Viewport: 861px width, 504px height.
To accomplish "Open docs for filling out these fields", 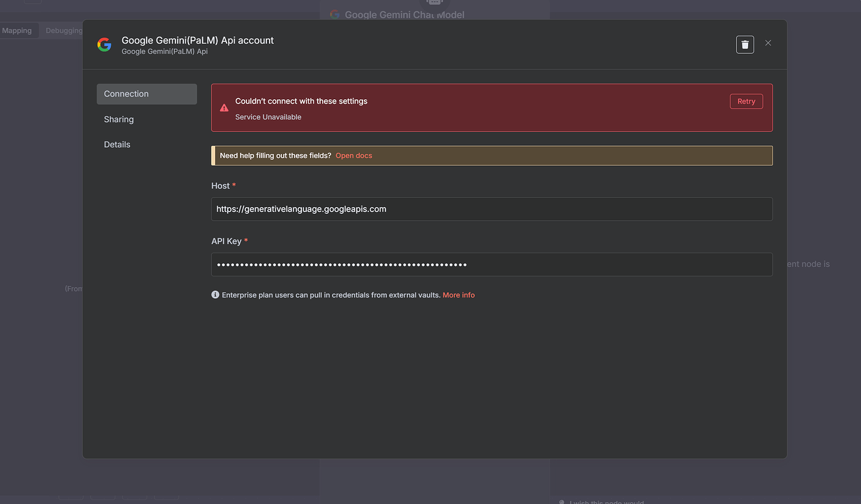I will click(354, 155).
